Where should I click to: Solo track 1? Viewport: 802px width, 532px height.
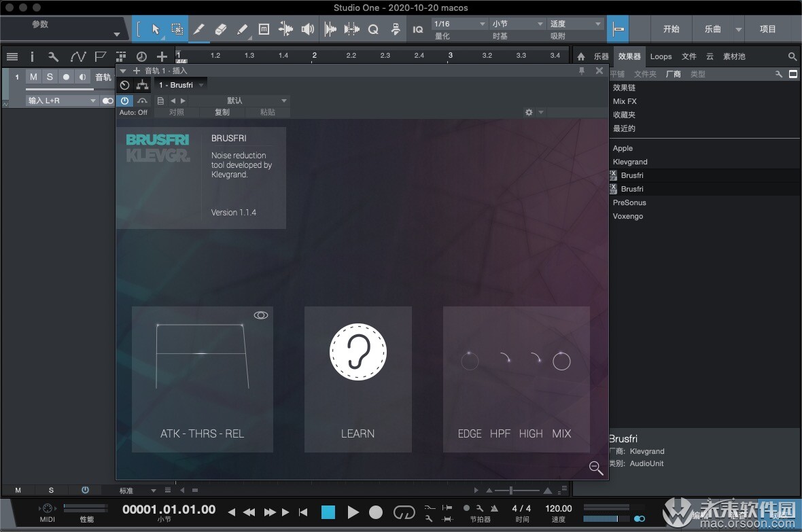pyautogui.click(x=50, y=77)
